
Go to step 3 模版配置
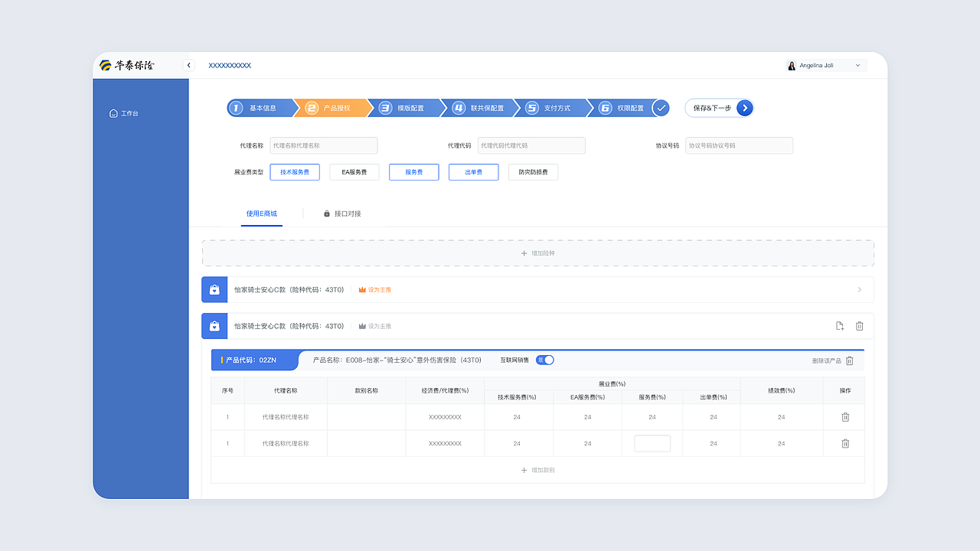(x=406, y=108)
